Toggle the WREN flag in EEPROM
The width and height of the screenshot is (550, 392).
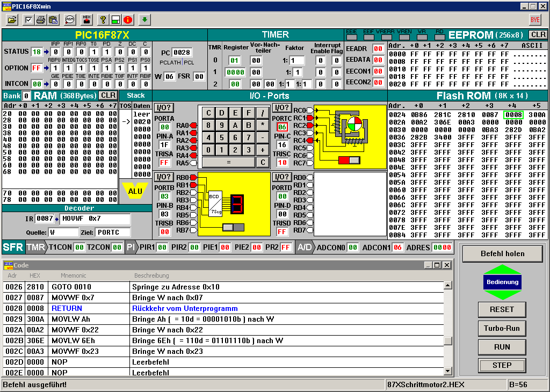(404, 38)
